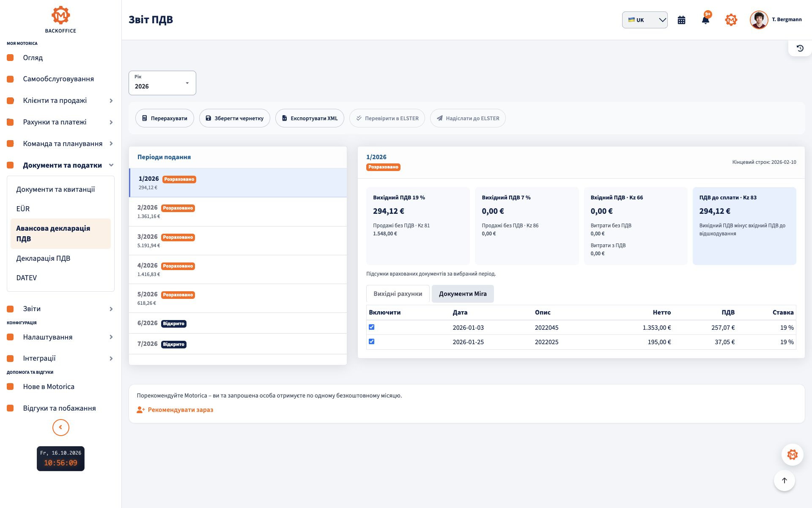The width and height of the screenshot is (812, 508).
Task: Open Декларація ПДВ in the sidebar
Action: tap(43, 259)
